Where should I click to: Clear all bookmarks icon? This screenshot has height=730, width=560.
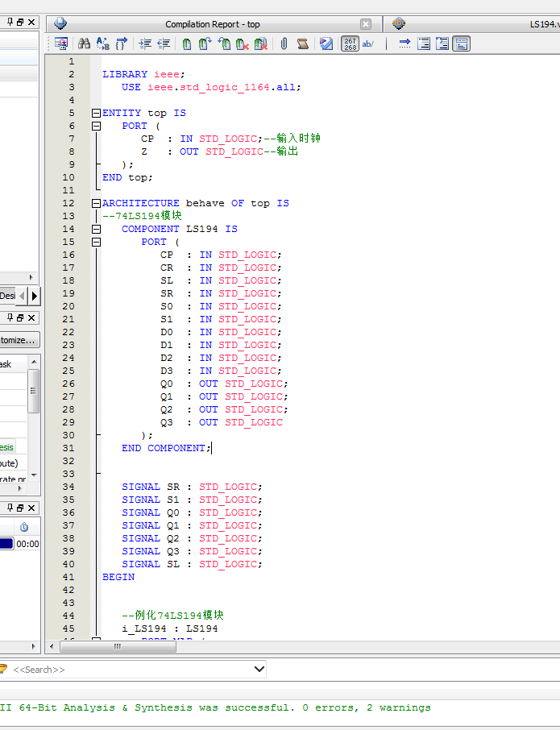coord(261,44)
